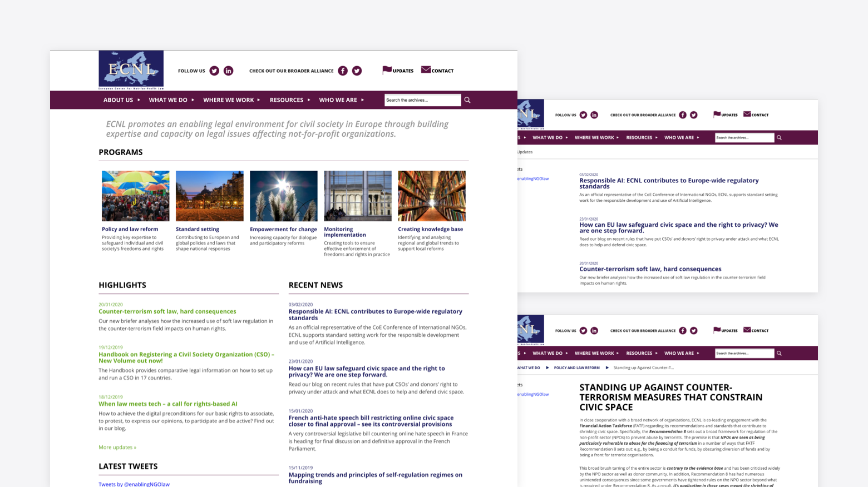Click the search magnifier icon on main page
868x487 pixels.
point(467,100)
